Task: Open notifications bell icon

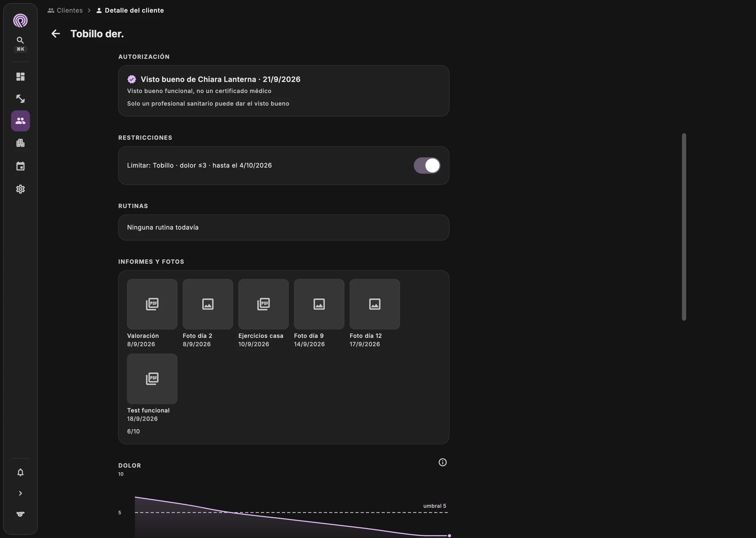Action: 20,472
